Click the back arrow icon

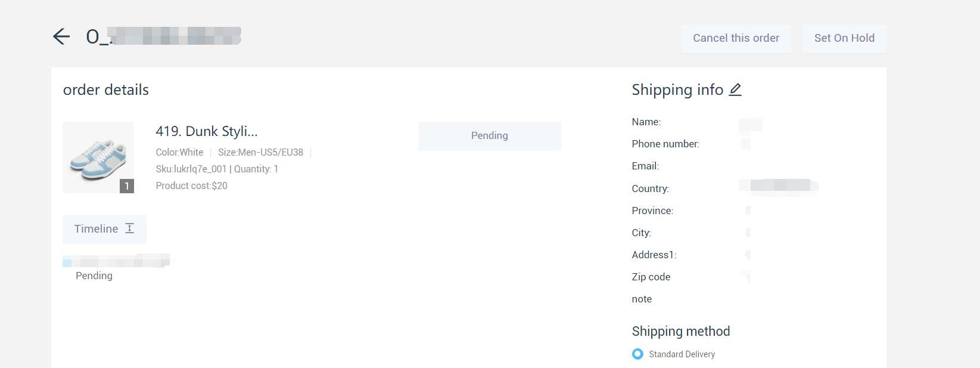pyautogui.click(x=61, y=37)
